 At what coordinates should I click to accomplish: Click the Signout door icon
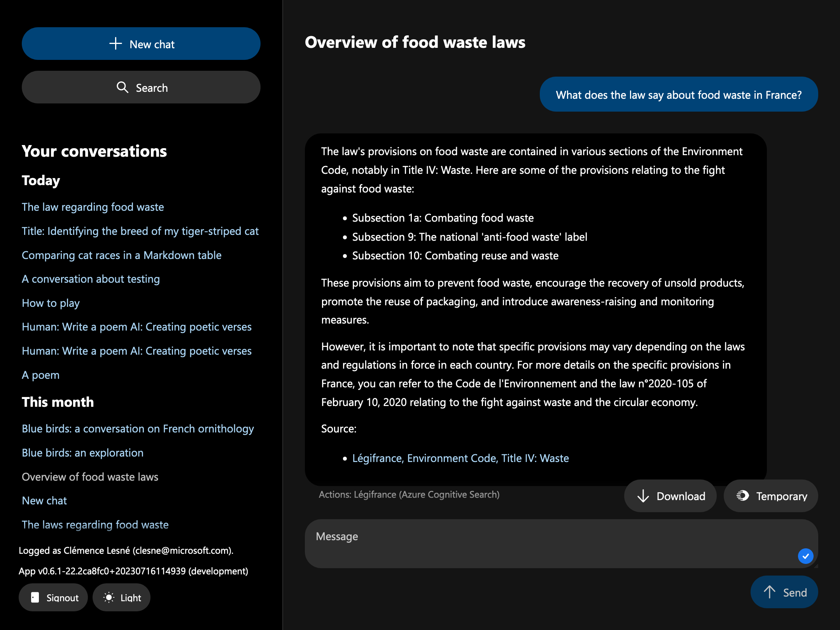[35, 597]
